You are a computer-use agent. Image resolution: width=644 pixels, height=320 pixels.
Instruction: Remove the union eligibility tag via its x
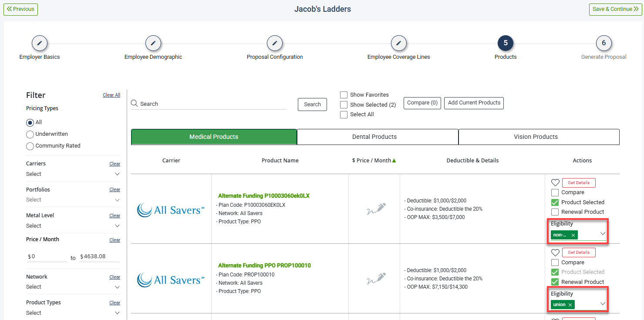pos(570,304)
